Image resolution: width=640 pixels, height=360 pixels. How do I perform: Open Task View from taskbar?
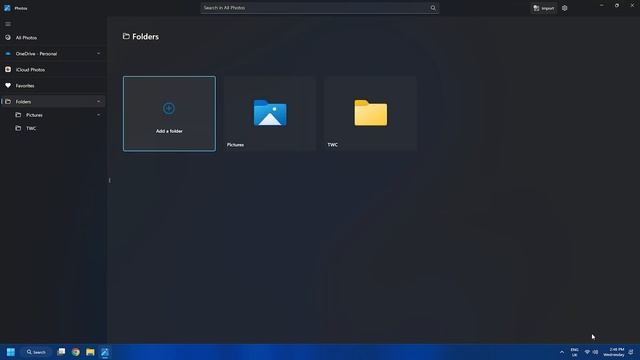pyautogui.click(x=61, y=352)
